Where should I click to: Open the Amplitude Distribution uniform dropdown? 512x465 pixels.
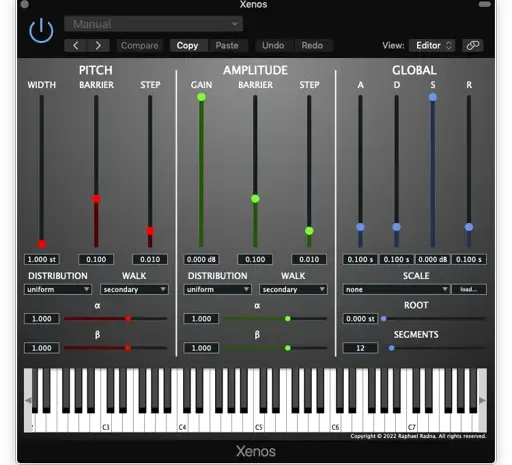tap(217, 289)
